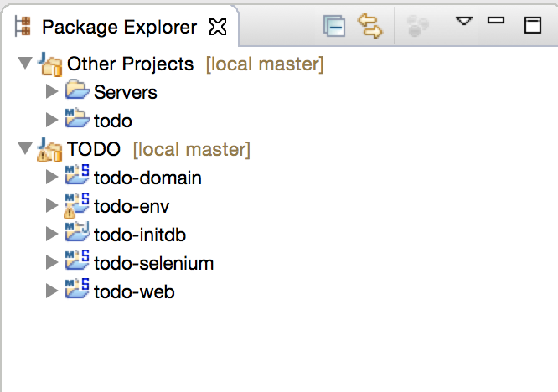Click the Collapse All toolbar icon
The image size is (558, 392).
tap(334, 26)
